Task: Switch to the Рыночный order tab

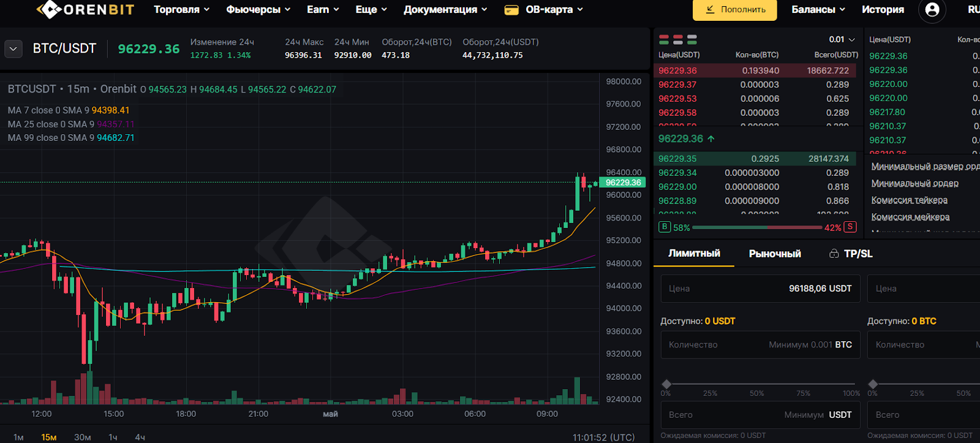Action: coord(775,254)
